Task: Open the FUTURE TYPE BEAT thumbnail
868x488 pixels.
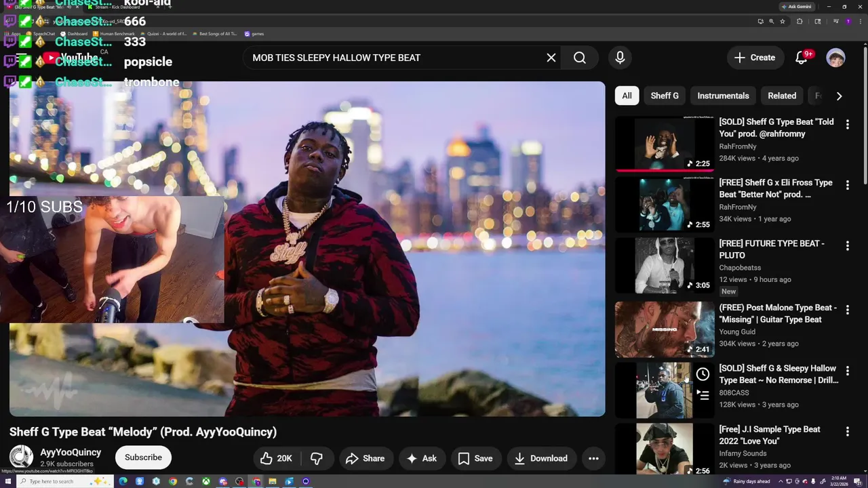Action: click(x=664, y=266)
